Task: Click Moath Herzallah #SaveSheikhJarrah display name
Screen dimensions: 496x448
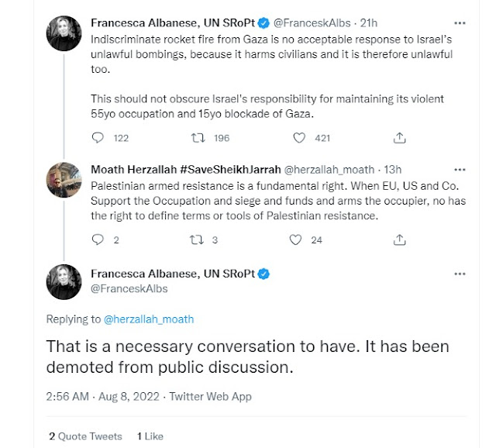Action: click(x=183, y=169)
